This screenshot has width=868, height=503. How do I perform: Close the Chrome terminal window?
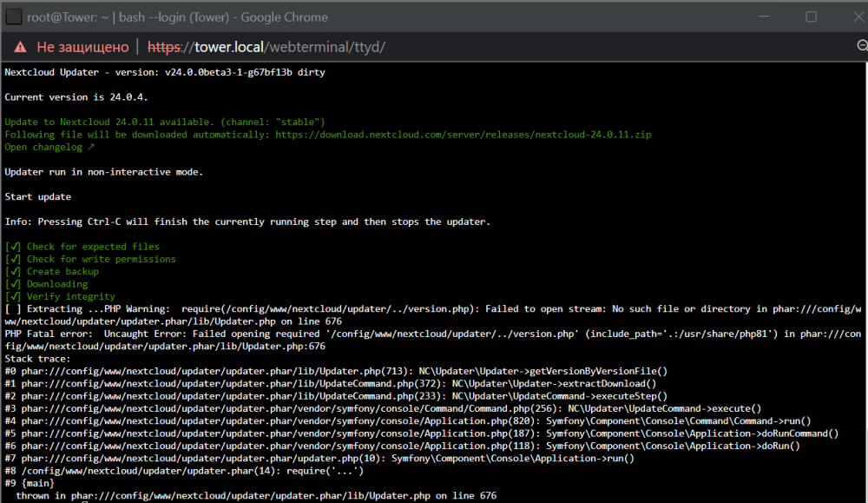click(858, 17)
